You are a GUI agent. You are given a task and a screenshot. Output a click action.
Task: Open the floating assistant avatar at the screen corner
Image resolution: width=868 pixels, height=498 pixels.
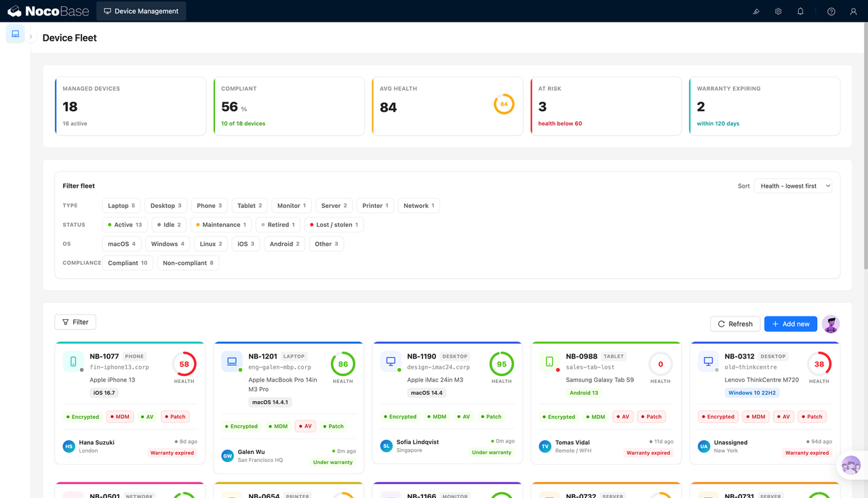coord(851,466)
